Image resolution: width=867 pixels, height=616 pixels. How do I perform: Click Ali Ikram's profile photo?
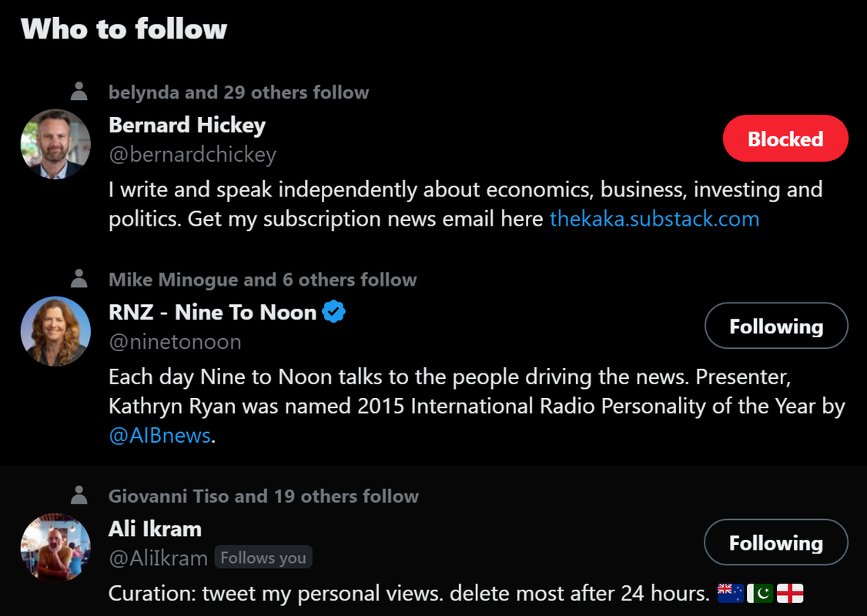55,547
